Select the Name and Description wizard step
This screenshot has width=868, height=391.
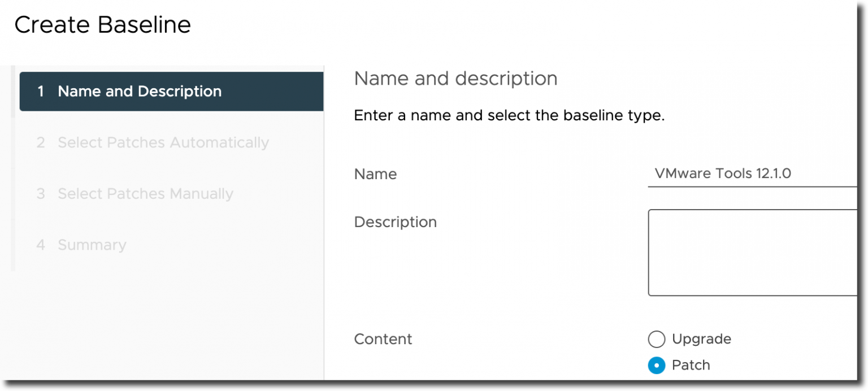171,92
